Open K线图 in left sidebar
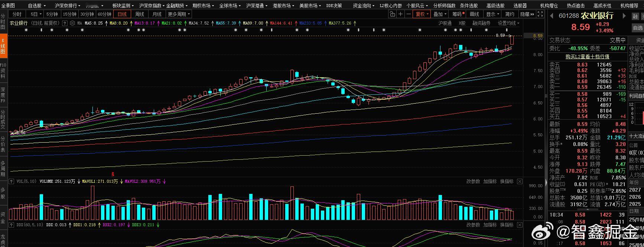Screen dimensions: 644x247 (3, 46)
